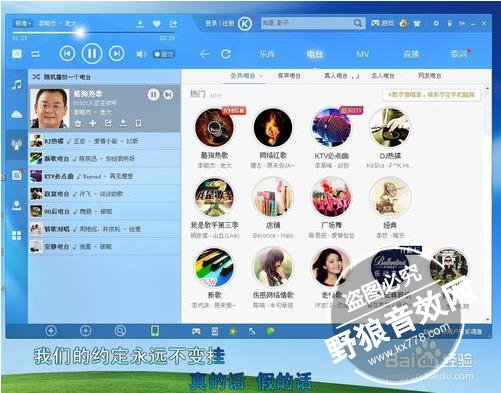Open the download manager sidebar tab
501x393 pixels.
tap(17, 205)
